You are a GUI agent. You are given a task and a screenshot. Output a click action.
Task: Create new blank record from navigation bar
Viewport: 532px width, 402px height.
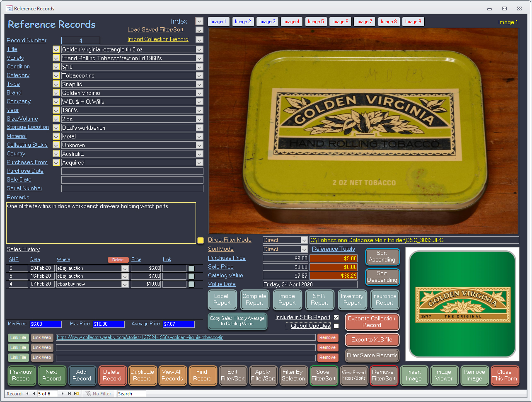point(77,394)
